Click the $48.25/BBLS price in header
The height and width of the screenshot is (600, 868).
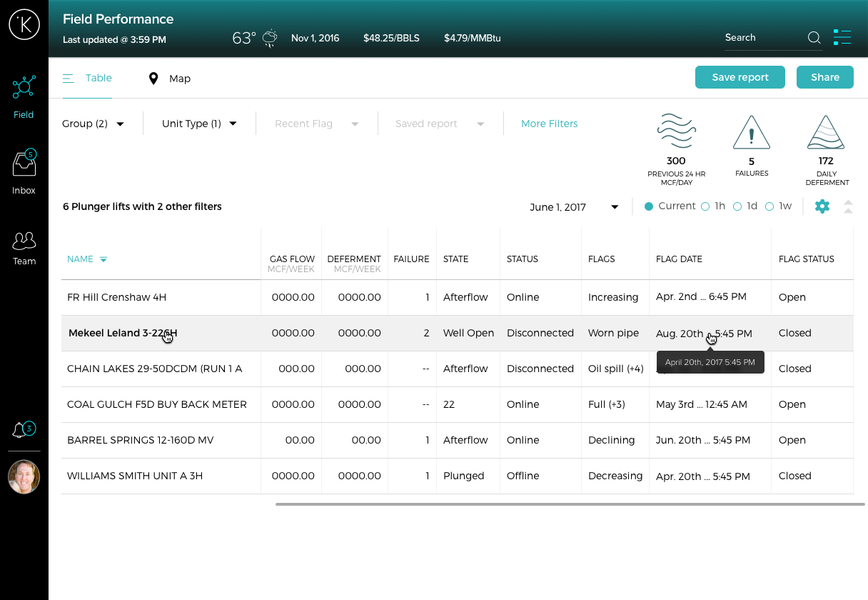click(393, 38)
